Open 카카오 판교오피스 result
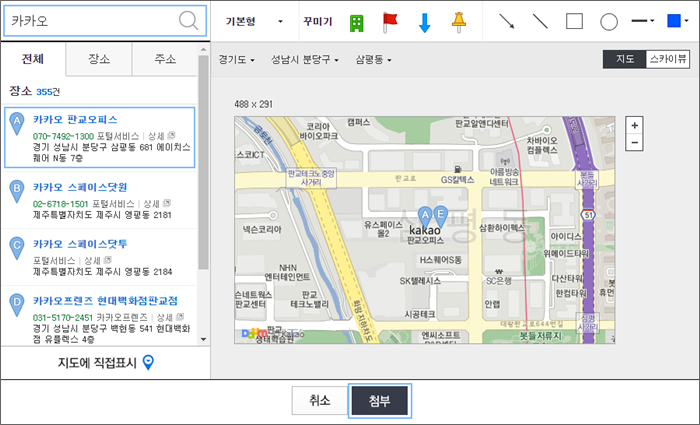 tap(75, 120)
